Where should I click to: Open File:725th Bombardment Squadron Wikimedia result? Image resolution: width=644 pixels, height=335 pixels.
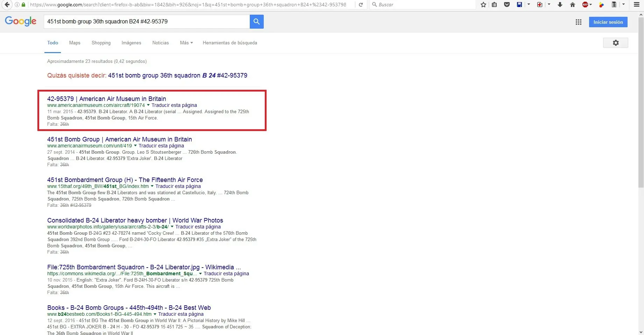coord(144,267)
